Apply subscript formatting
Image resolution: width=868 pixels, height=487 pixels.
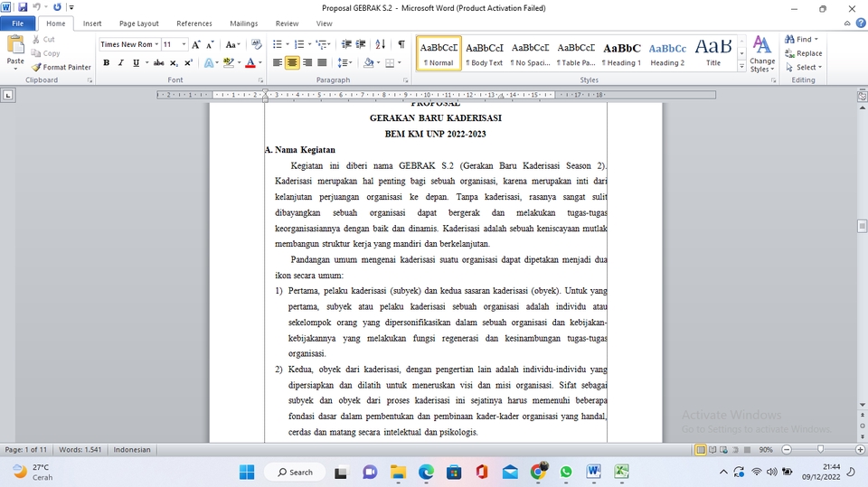click(x=174, y=62)
